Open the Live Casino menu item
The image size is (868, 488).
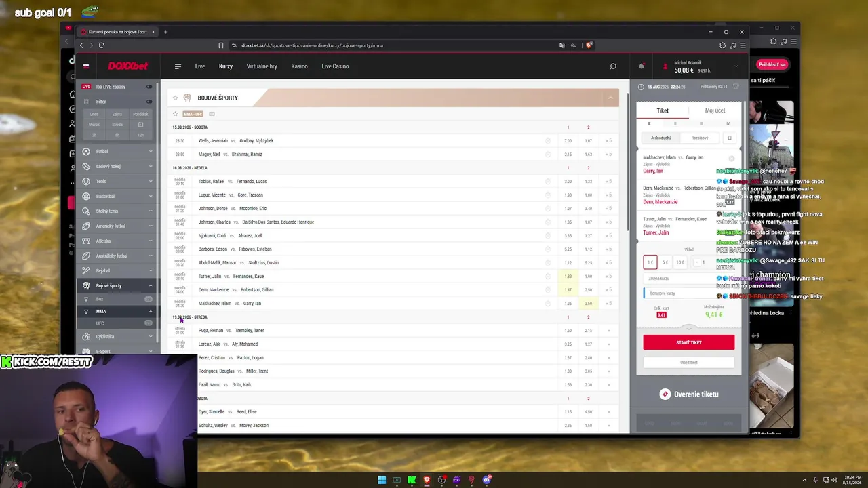[335, 66]
